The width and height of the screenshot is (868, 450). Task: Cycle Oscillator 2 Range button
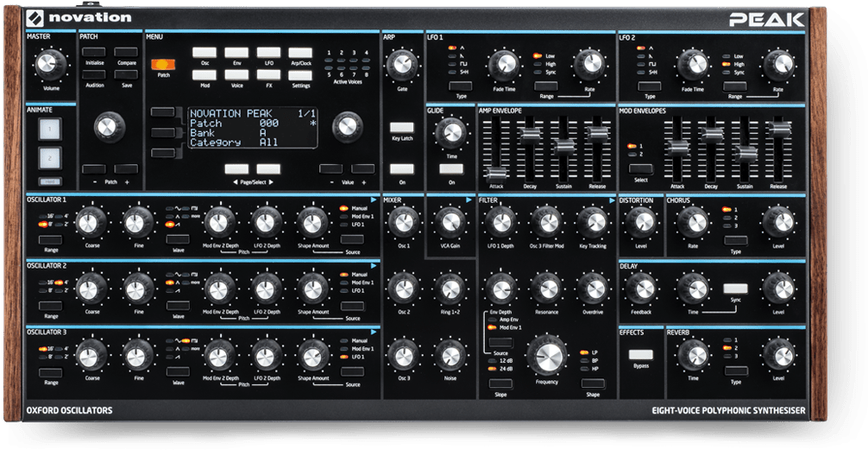tap(50, 306)
